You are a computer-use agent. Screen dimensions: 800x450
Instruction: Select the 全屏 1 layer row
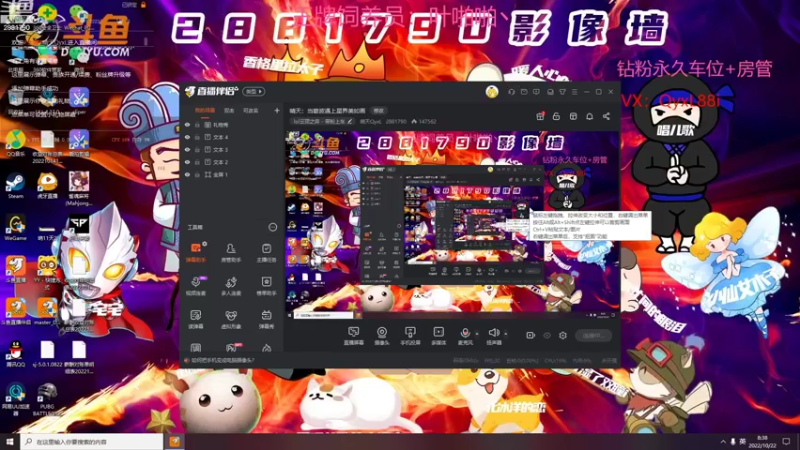[x=232, y=174]
